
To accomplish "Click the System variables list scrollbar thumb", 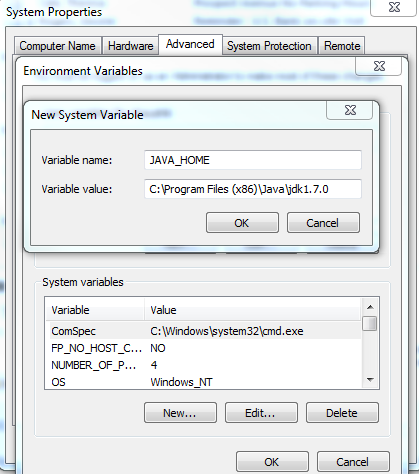I will (x=370, y=323).
